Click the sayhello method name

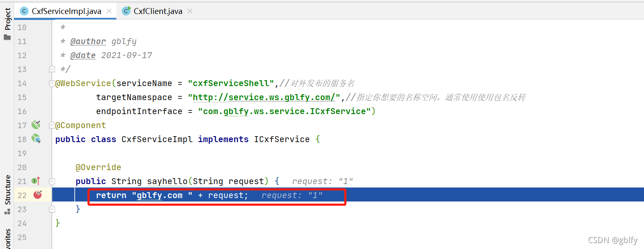pos(167,181)
